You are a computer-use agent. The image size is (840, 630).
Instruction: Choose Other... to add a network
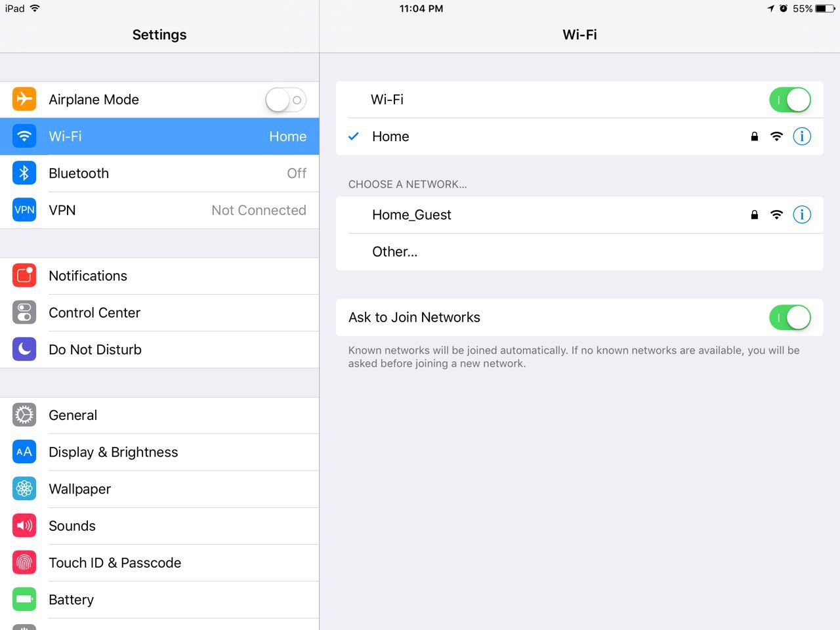pos(579,251)
